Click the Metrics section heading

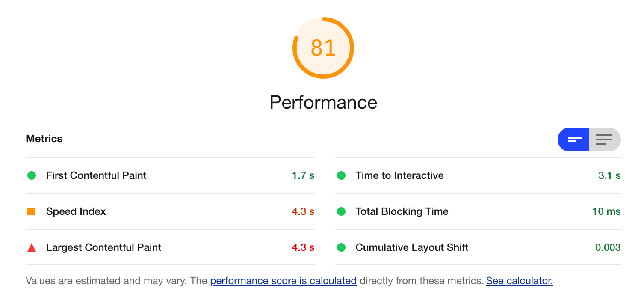pyautogui.click(x=44, y=139)
